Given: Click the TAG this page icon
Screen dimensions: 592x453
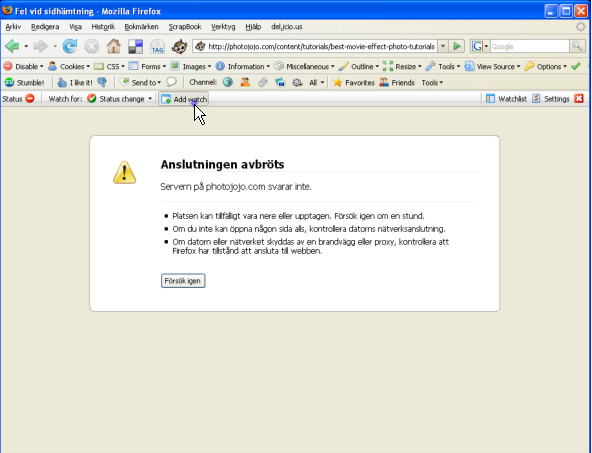Looking at the screenshot, I should coord(157,46).
